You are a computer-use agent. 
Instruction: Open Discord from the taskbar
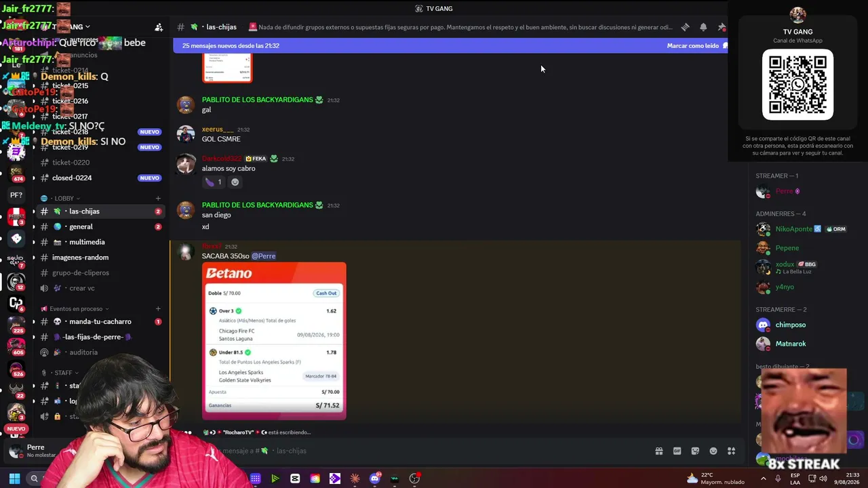[x=375, y=479]
